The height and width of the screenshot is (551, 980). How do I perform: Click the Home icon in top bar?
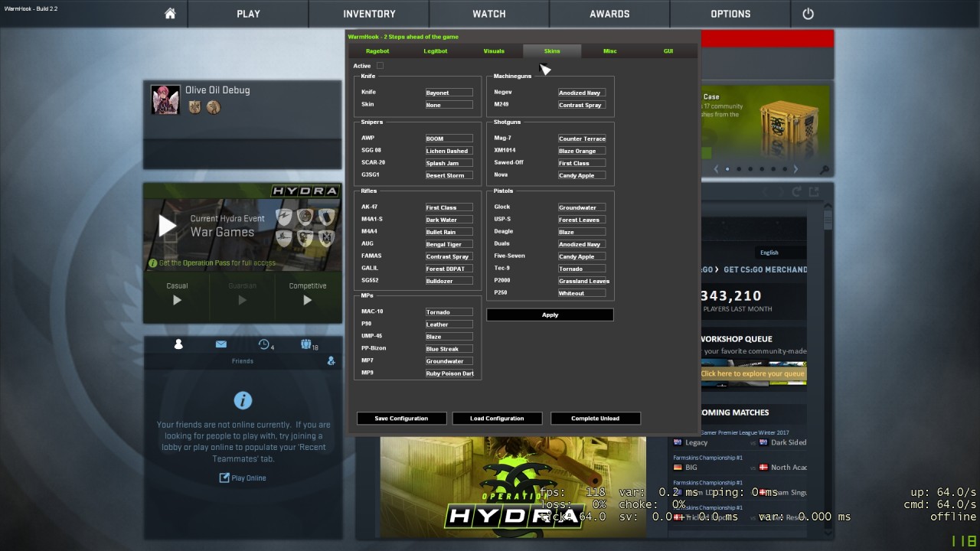coord(170,14)
